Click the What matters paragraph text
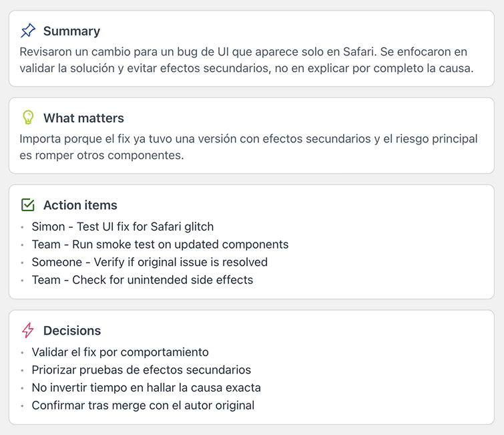The image size is (504, 435). [x=248, y=147]
